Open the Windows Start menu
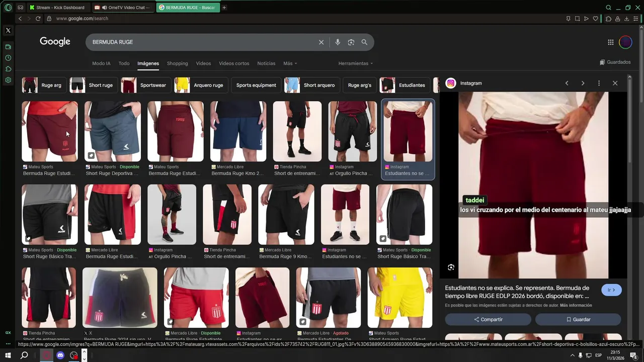The width and height of the screenshot is (644, 362). [8, 355]
